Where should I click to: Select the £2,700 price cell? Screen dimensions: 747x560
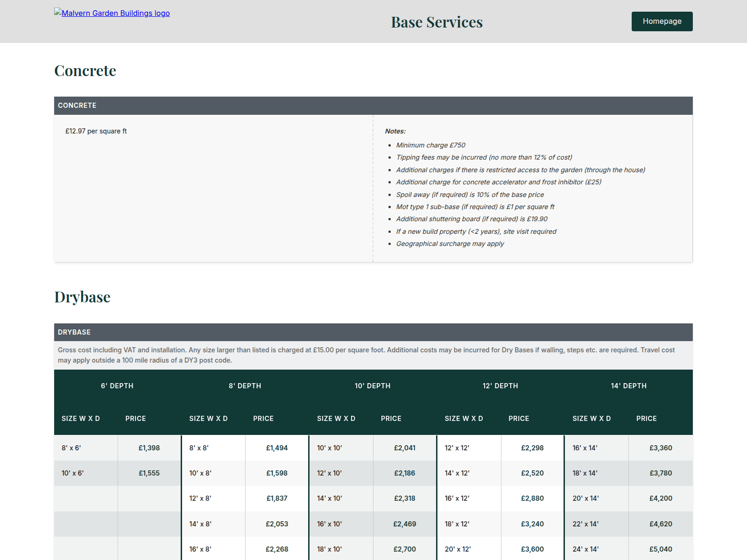click(x=405, y=549)
